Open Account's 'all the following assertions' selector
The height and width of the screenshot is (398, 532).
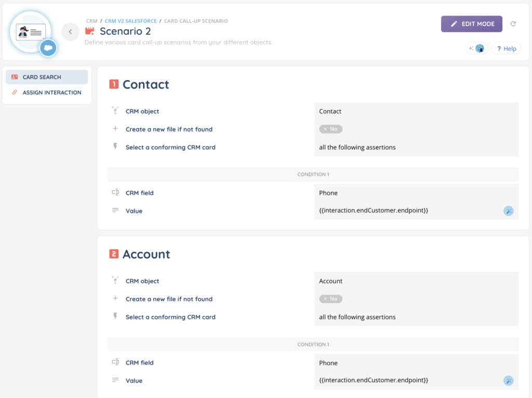coord(416,317)
